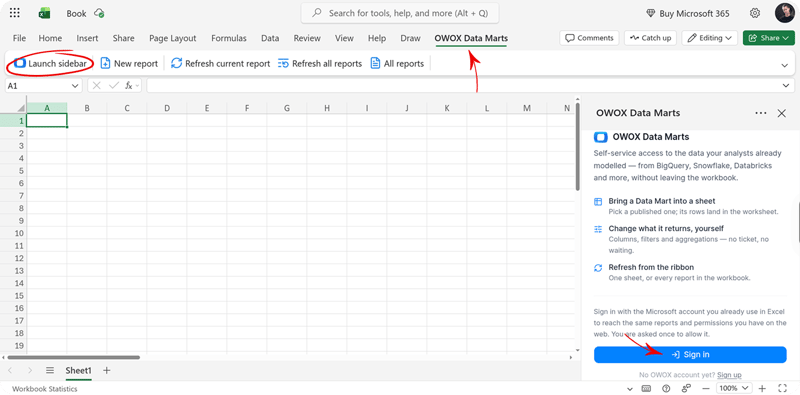Click the green Share button
The height and width of the screenshot is (395, 800).
coord(768,38)
